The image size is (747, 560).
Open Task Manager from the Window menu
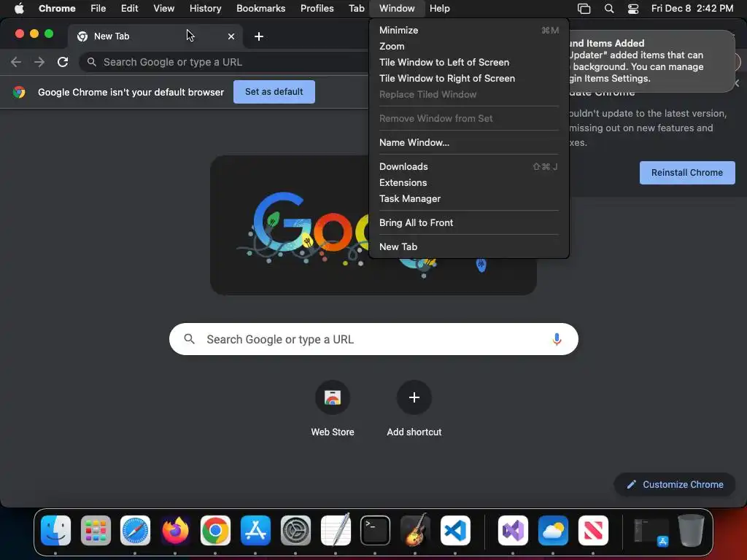[x=469, y=198]
